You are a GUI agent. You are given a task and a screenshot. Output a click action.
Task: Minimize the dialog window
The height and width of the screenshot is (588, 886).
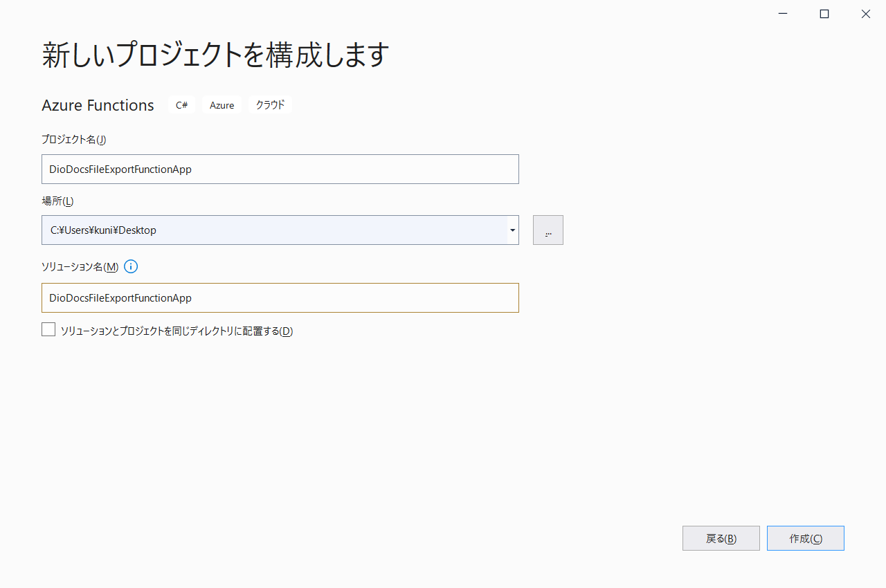pos(783,14)
